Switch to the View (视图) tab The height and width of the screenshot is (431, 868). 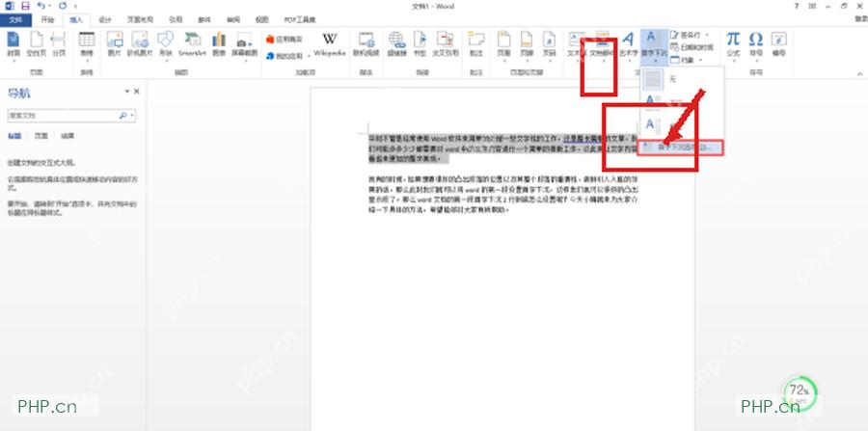pos(261,20)
